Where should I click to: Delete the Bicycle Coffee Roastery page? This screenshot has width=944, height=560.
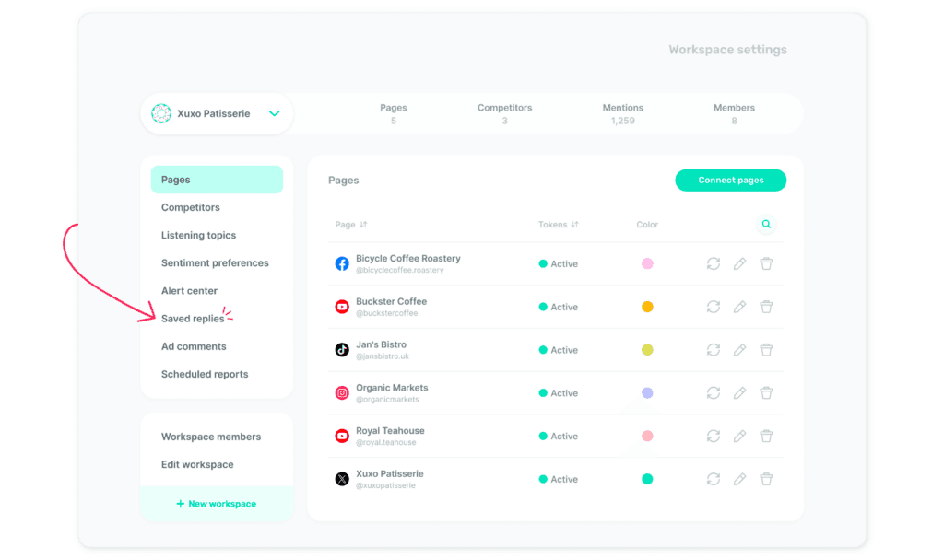[x=766, y=263]
